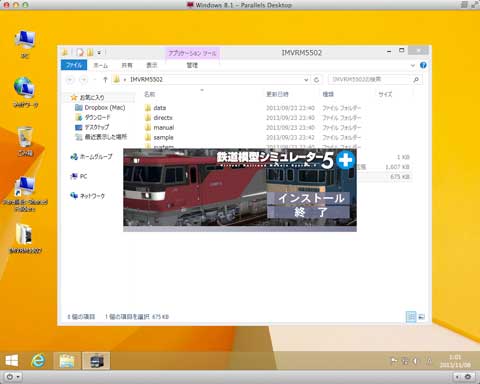Go back with the Explorer back arrow
Screen dimensions: 480x384
[x=70, y=80]
